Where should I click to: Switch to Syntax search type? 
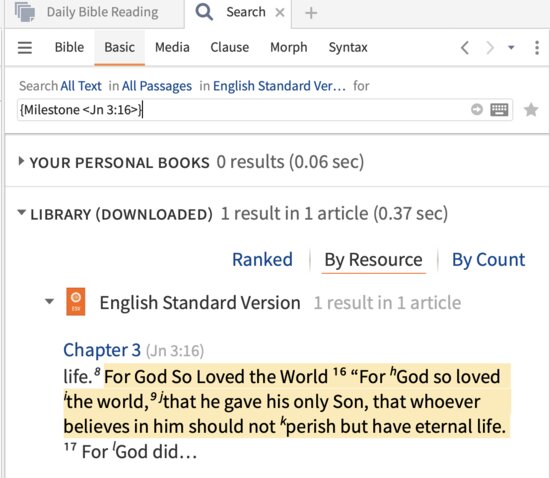pos(348,47)
